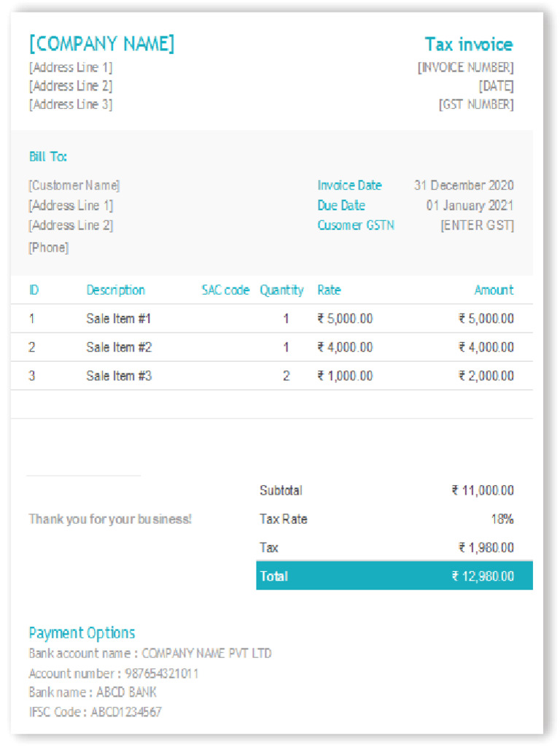The height and width of the screenshot is (747, 560).
Task: Click the [Customer Name] field
Action: (x=74, y=185)
